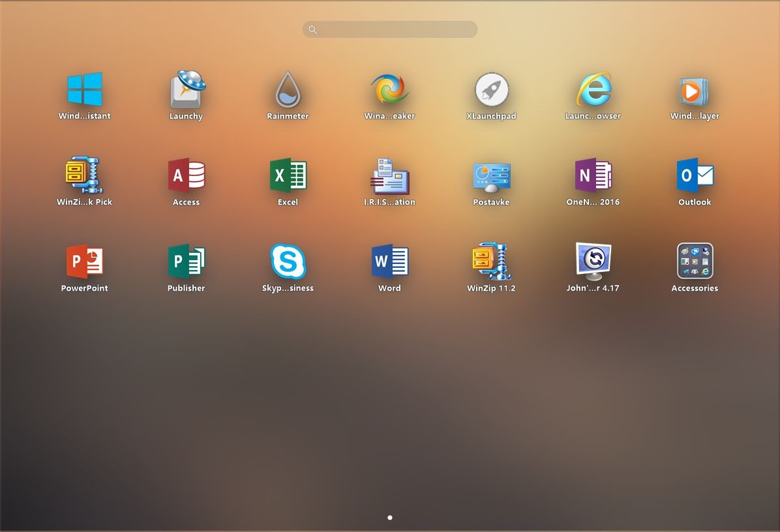Select the page indicator dot at the bottom
This screenshot has height=532, width=780.
click(x=390, y=518)
